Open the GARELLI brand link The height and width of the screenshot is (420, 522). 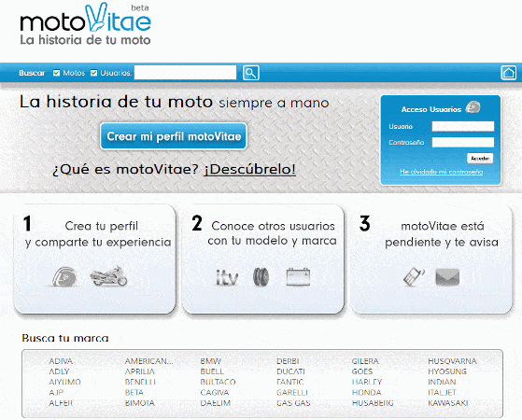click(x=292, y=392)
